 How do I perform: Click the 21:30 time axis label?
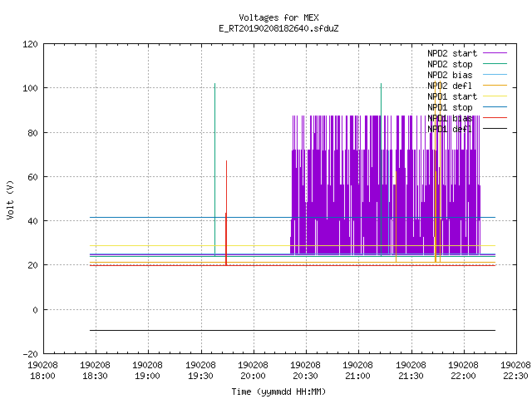pyautogui.click(x=411, y=376)
